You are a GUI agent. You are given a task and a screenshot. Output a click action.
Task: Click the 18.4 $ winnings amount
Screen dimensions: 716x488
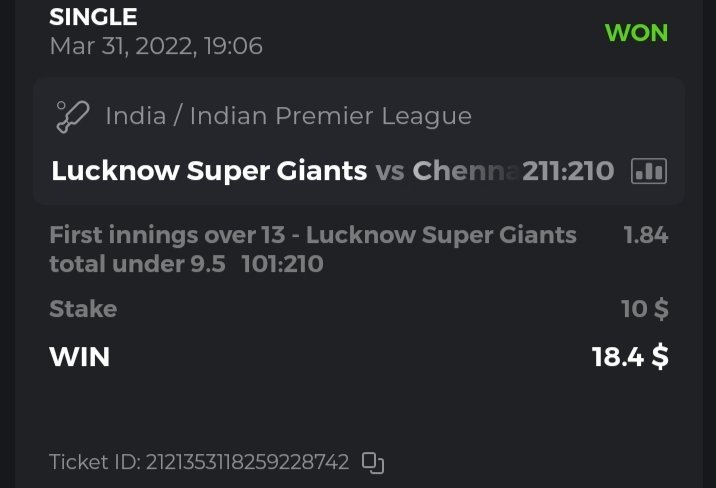click(x=630, y=356)
